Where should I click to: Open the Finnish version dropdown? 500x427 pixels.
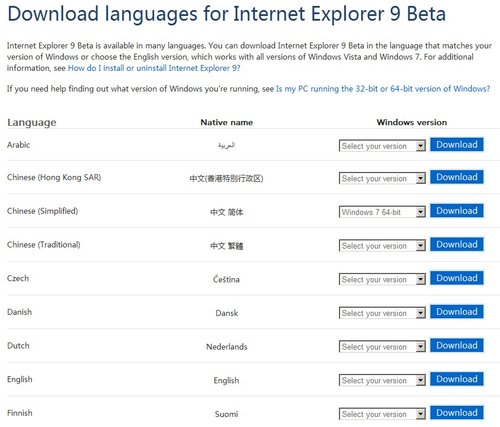382,414
